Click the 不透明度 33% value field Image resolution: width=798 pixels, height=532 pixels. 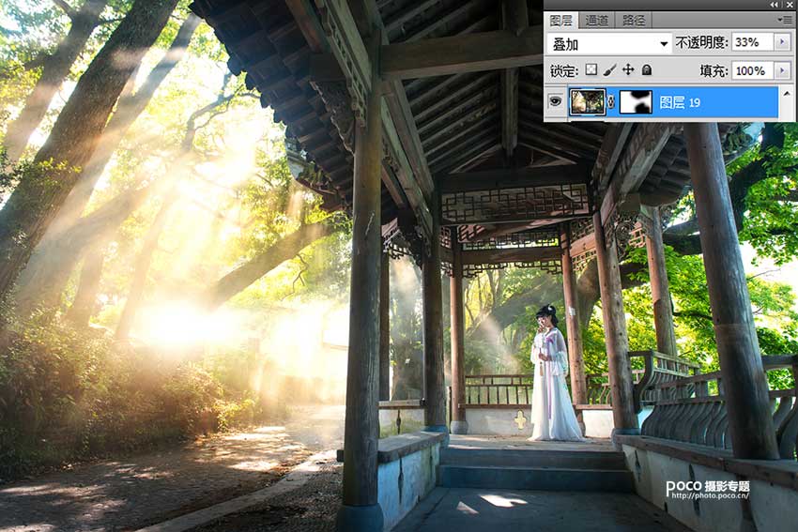(x=751, y=42)
